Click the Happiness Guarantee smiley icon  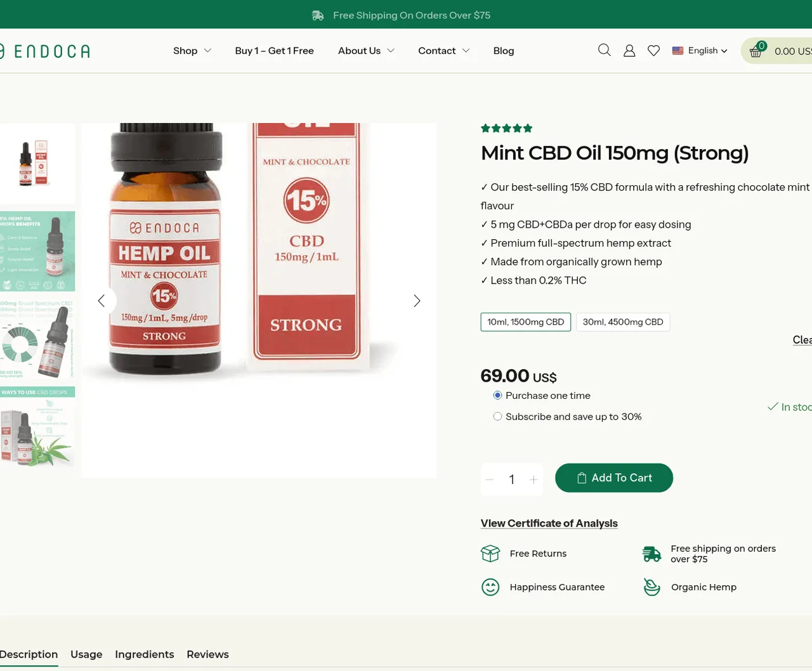point(490,587)
